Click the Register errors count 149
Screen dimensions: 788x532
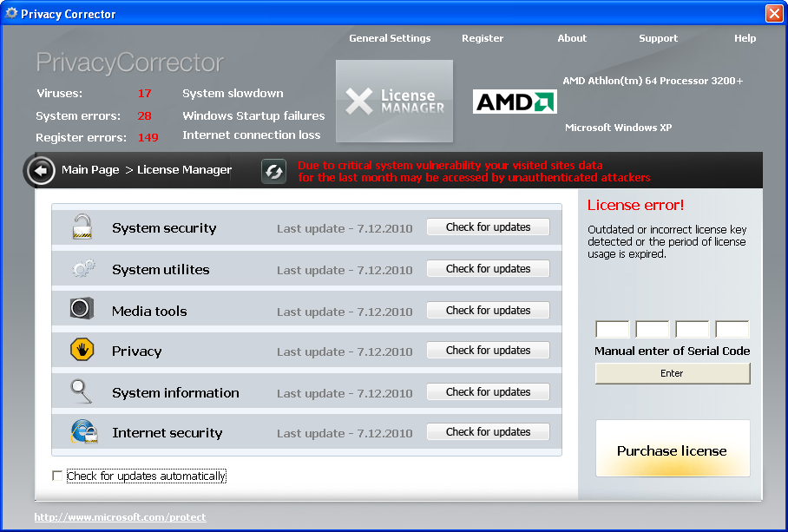point(148,138)
